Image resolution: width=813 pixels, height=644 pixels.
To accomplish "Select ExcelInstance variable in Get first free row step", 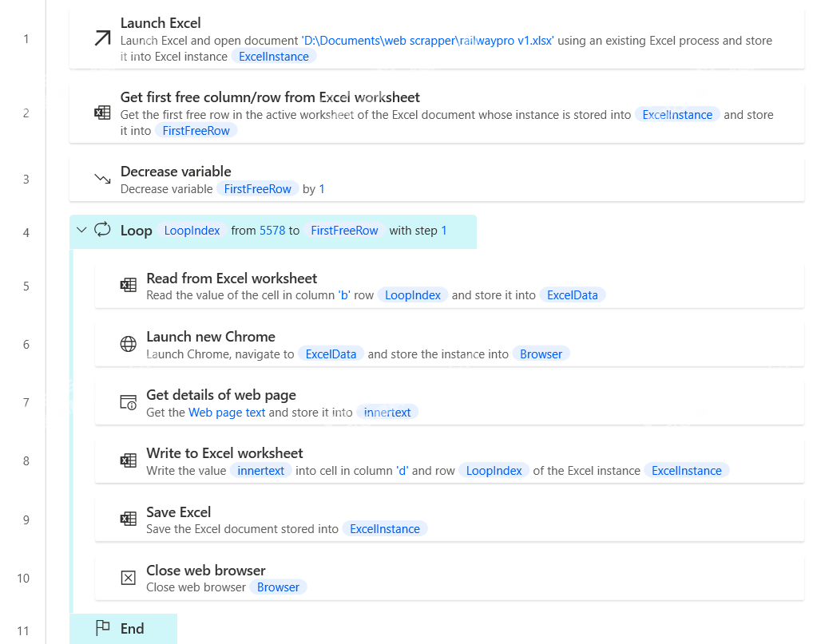I will (677, 114).
